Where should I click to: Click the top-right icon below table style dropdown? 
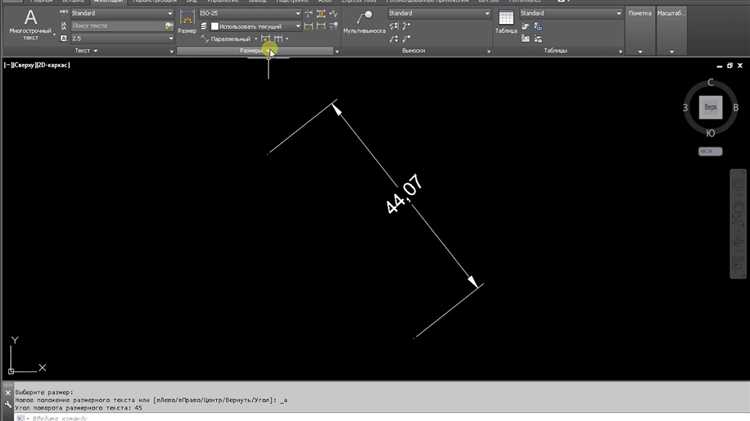[x=538, y=26]
